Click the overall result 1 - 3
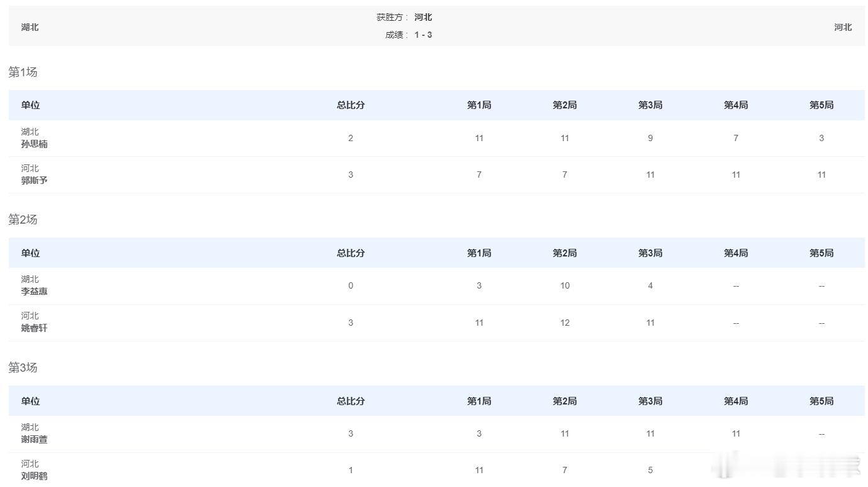 tap(423, 35)
